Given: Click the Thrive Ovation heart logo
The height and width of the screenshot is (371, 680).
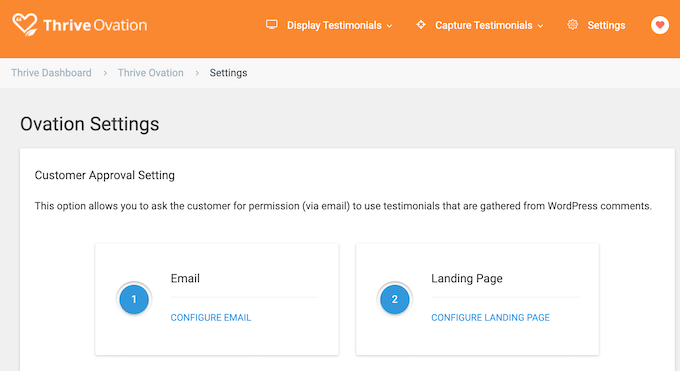Looking at the screenshot, I should tap(25, 24).
